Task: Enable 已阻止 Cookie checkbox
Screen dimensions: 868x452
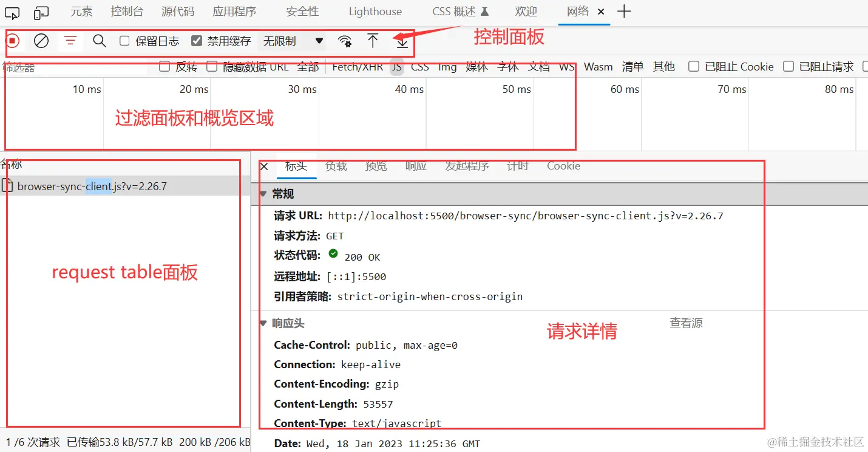Action: coord(693,66)
